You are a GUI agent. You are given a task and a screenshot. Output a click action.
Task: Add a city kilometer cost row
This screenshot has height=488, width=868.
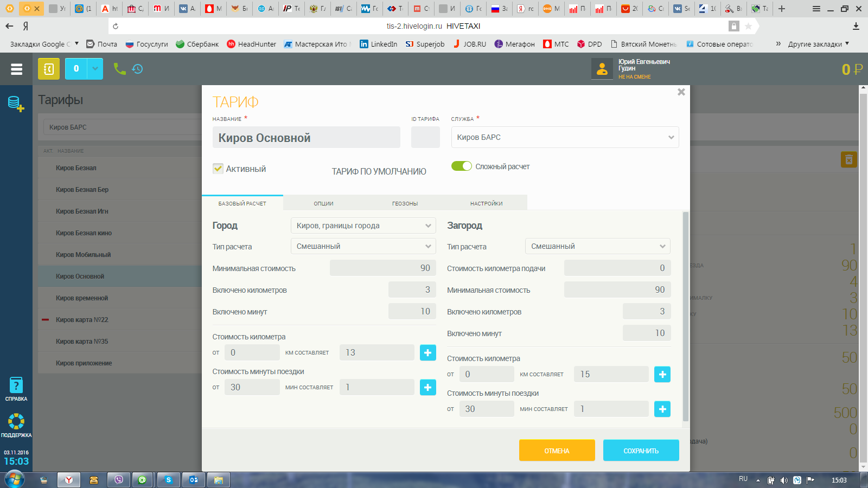(x=427, y=352)
